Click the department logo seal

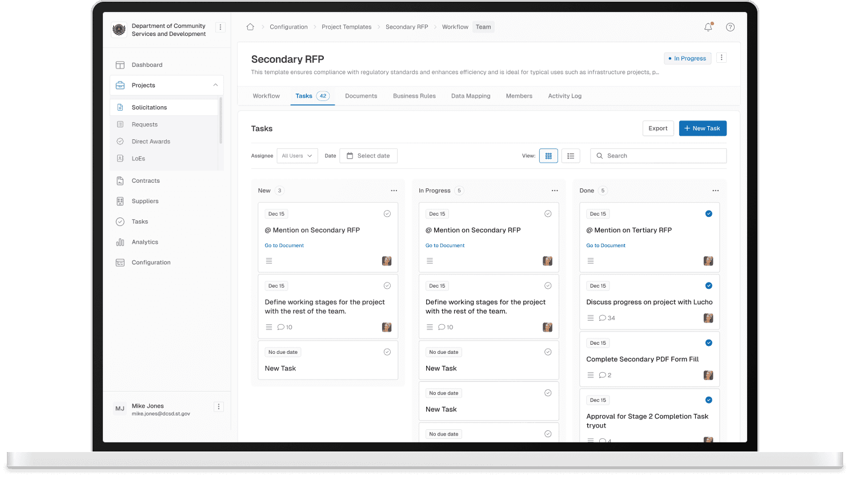pos(119,30)
